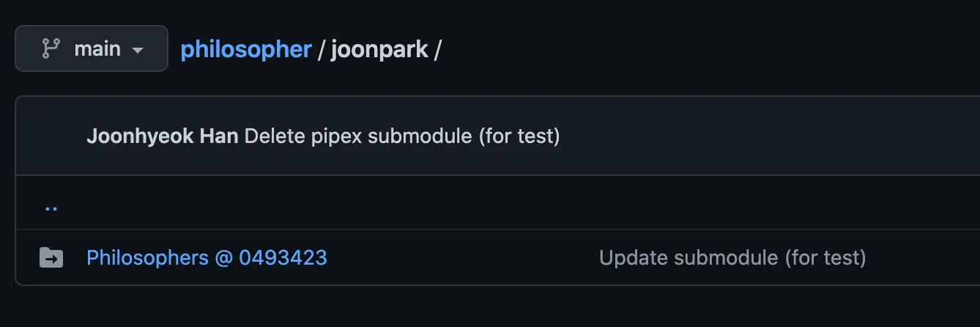This screenshot has width=980, height=327.
Task: Select the parent directory row
Action: 439,203
